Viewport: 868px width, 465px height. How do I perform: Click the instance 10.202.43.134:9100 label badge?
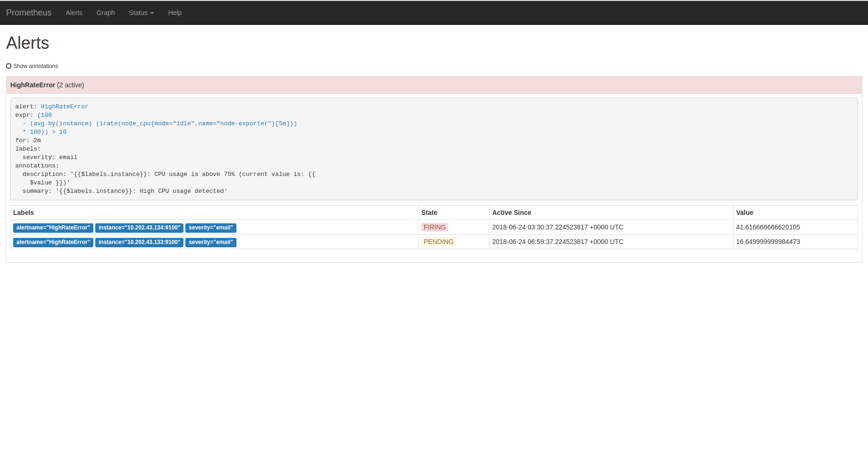click(139, 228)
